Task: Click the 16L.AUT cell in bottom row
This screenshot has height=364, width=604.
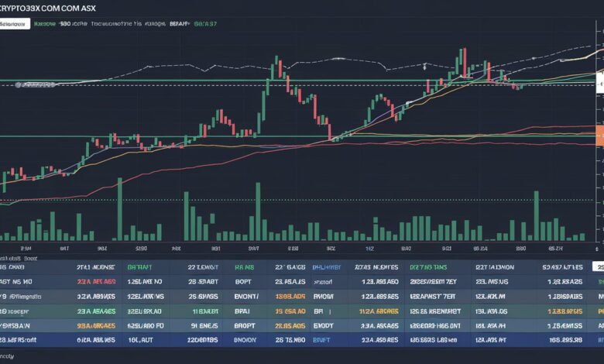Action: tap(141, 340)
